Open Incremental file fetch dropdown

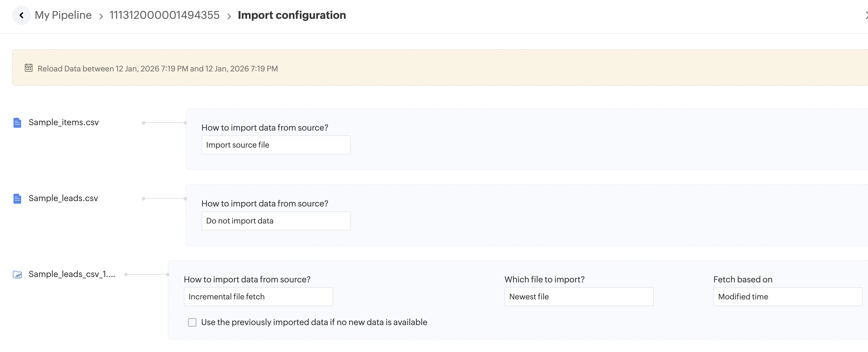(x=258, y=297)
